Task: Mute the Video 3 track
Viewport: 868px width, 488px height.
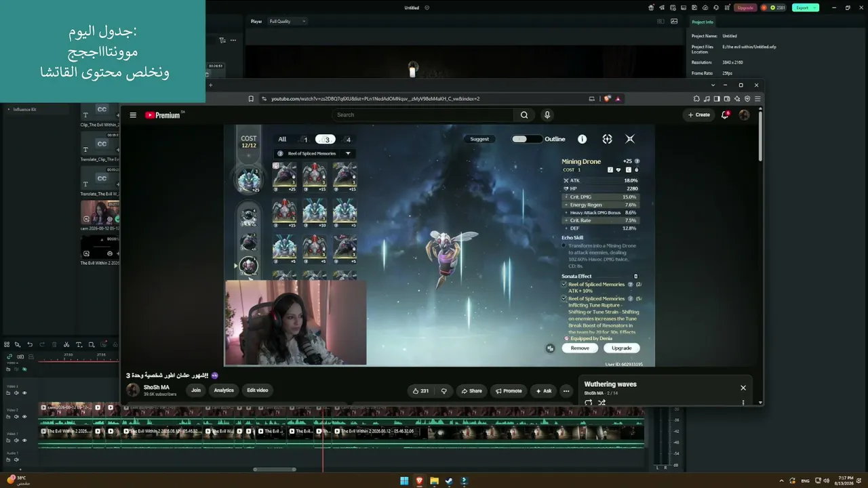Action: pyautogui.click(x=17, y=393)
